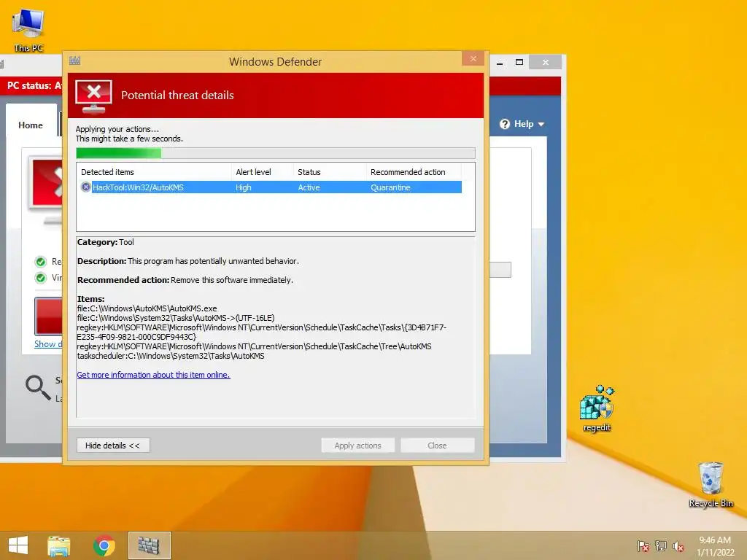Screen dimensions: 747x560
Task: Open File Explorer from taskbar
Action: [x=59, y=545]
